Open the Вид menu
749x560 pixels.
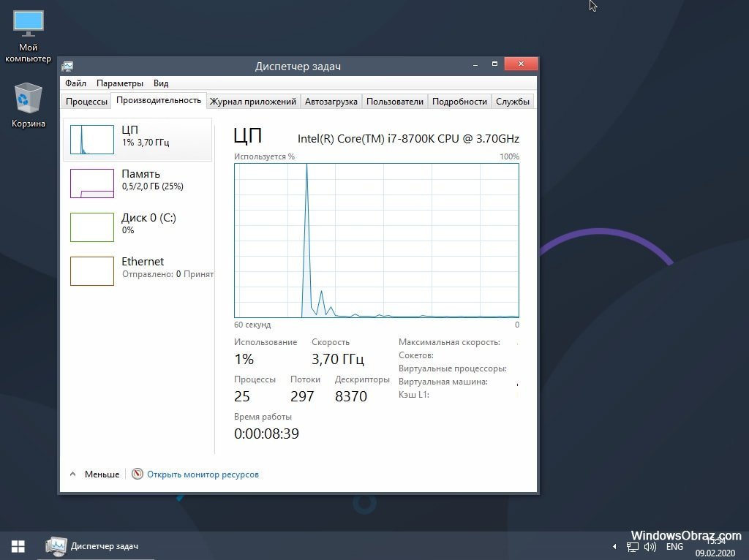coord(161,83)
